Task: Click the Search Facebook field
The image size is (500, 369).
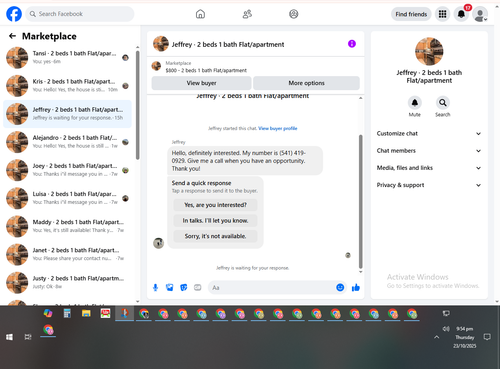Action: pyautogui.click(x=80, y=14)
